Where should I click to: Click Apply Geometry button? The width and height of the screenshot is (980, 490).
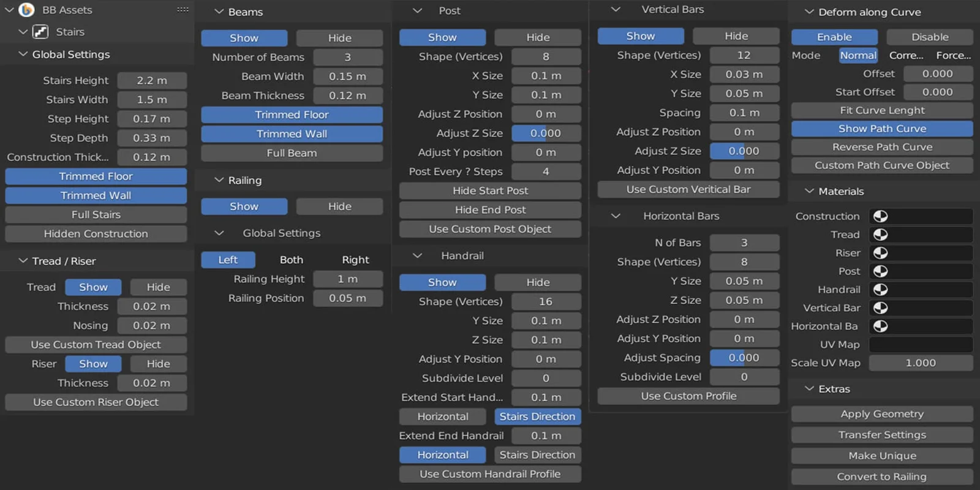pyautogui.click(x=882, y=414)
